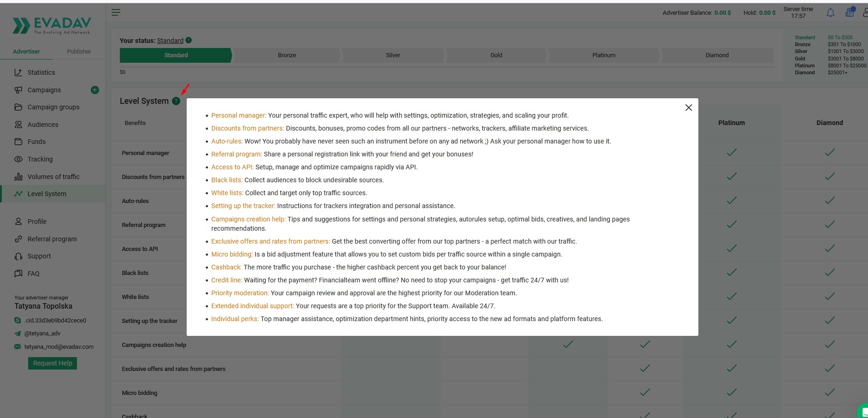
Task: Click "Individual perks:" label in the popup
Action: (235, 319)
